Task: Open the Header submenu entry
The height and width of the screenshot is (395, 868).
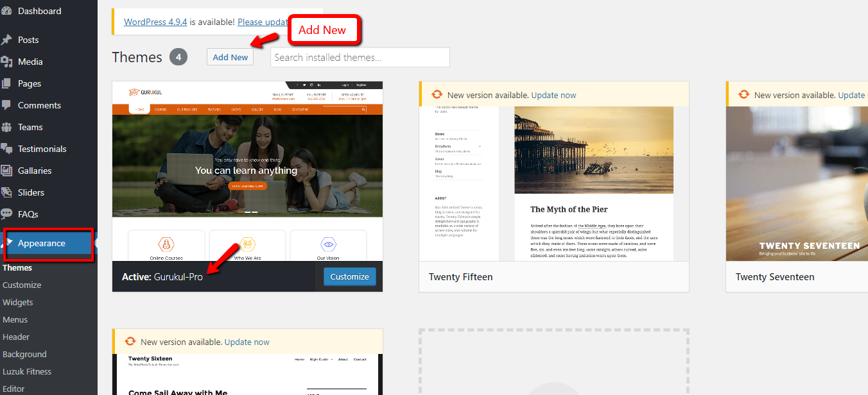Action: tap(16, 337)
